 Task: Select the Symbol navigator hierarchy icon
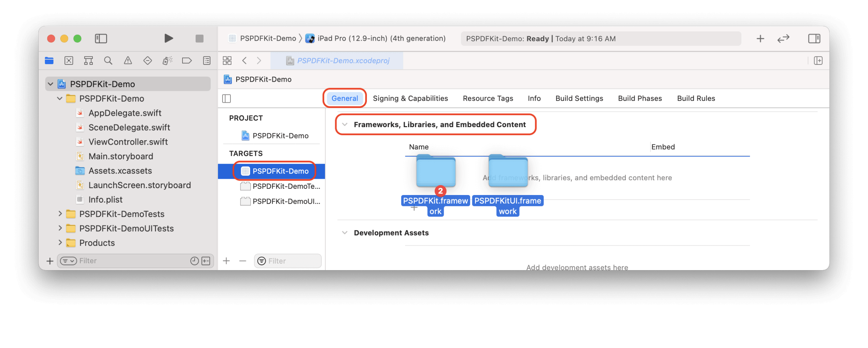pos(88,60)
